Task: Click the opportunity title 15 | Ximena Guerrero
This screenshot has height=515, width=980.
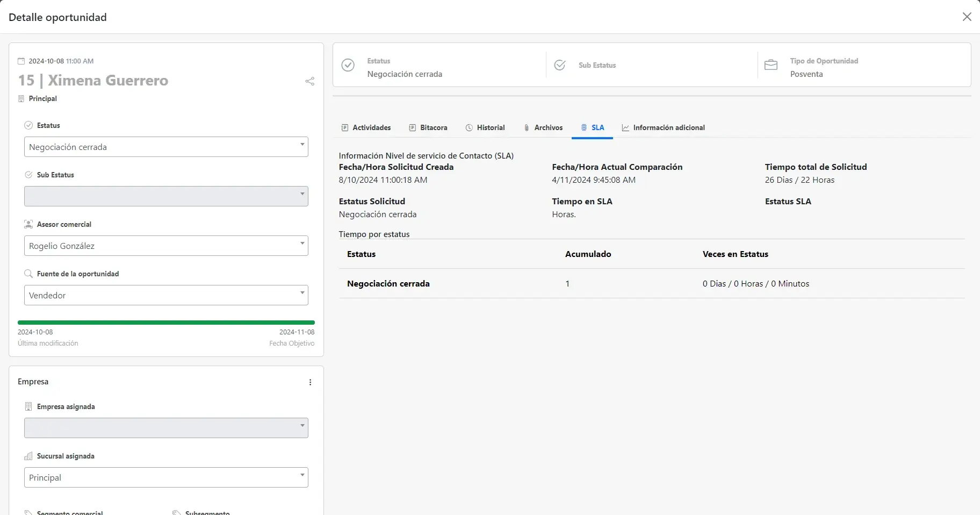Action: (93, 80)
